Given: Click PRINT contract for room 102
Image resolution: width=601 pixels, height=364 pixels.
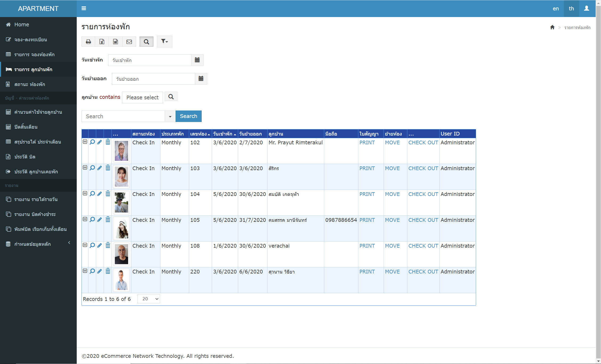Looking at the screenshot, I should [x=367, y=142].
